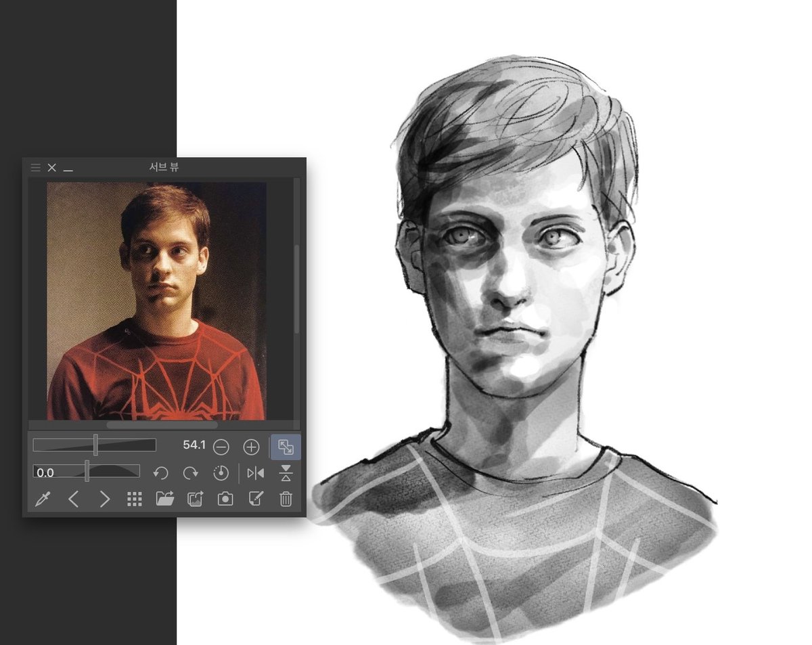Import image file into Sub View
812x645 pixels.
[164, 499]
